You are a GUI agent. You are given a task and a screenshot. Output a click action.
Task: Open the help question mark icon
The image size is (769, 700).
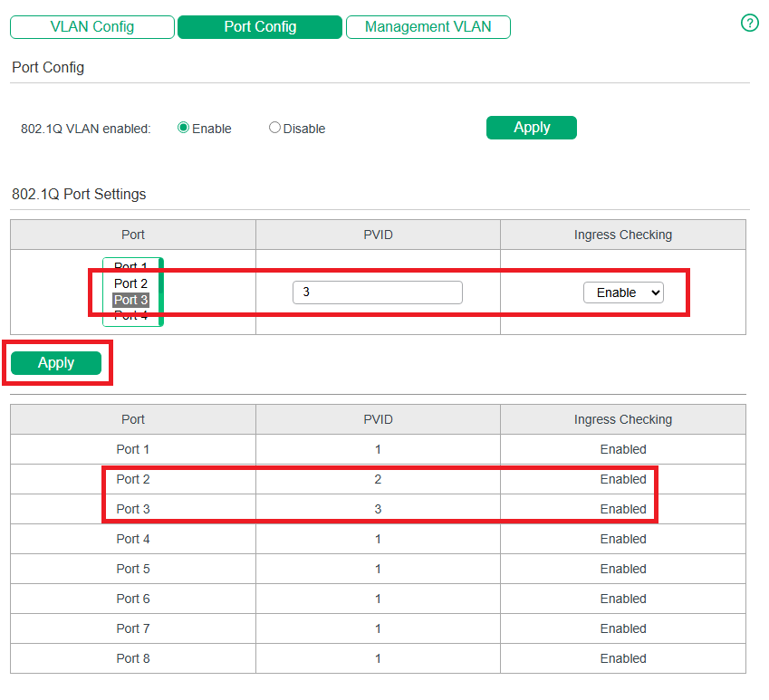tap(749, 23)
